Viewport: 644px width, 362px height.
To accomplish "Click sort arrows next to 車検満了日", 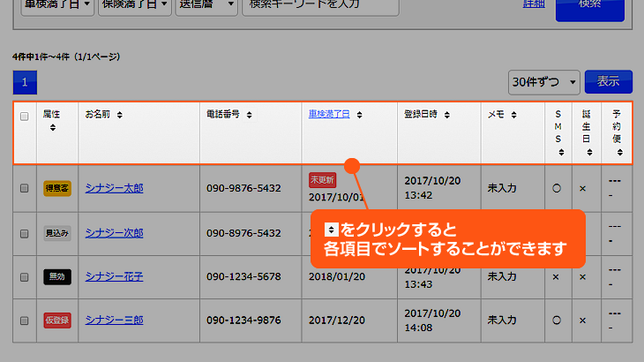I will pos(360,115).
